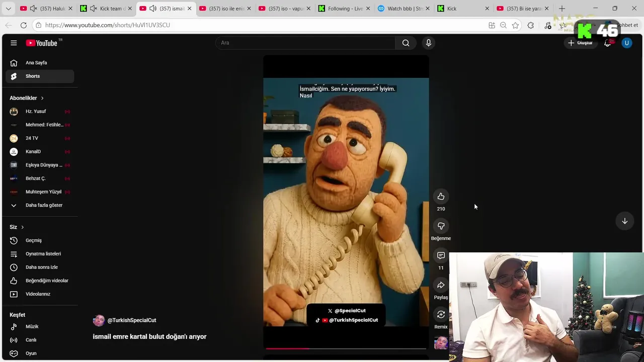Open Eşkıya Dünyaya subscription
Viewport: 644px width, 362px height.
40,165
